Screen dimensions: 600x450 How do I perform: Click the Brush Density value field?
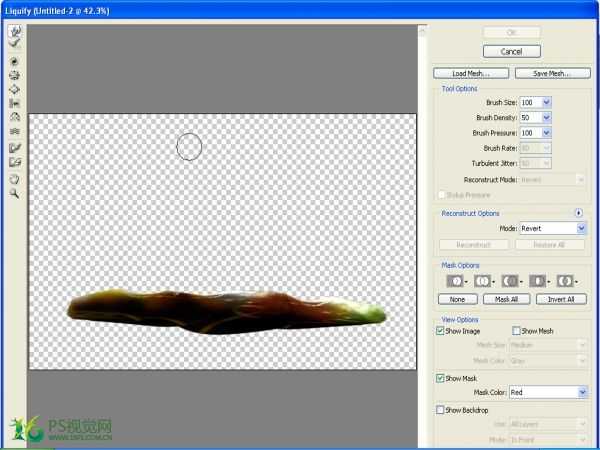click(530, 117)
